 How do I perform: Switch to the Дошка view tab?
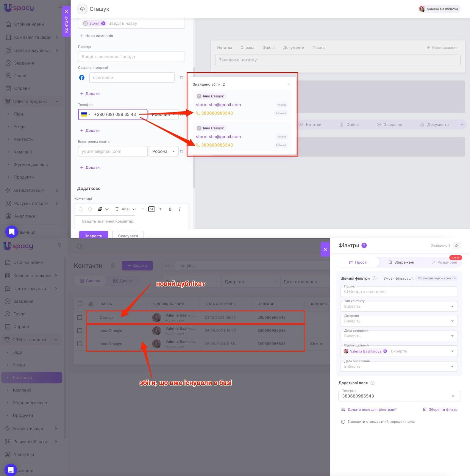(x=123, y=281)
